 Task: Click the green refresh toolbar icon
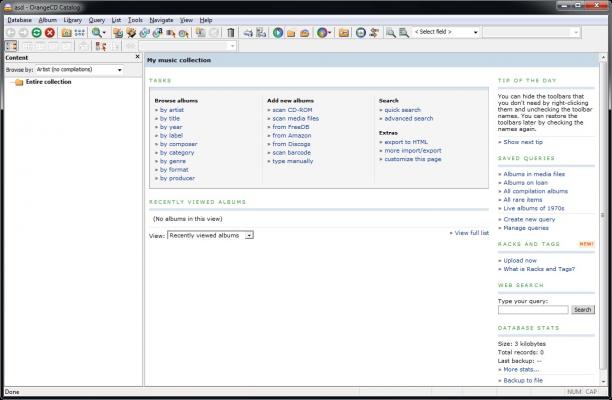click(x=37, y=33)
